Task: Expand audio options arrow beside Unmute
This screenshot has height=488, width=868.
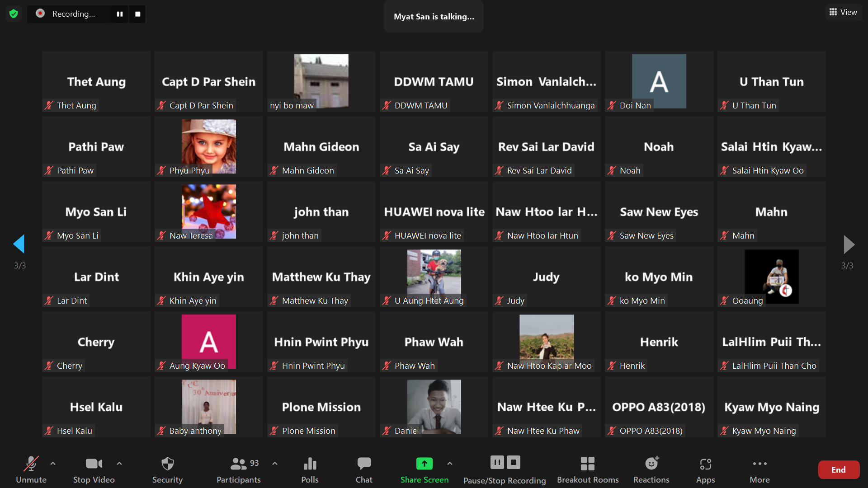Action: point(53,464)
